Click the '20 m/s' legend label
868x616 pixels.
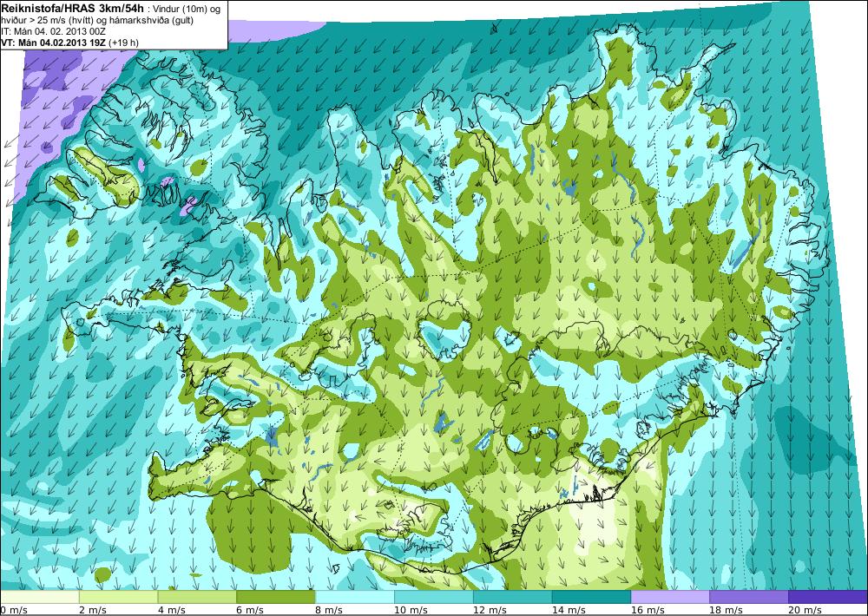tap(806, 610)
